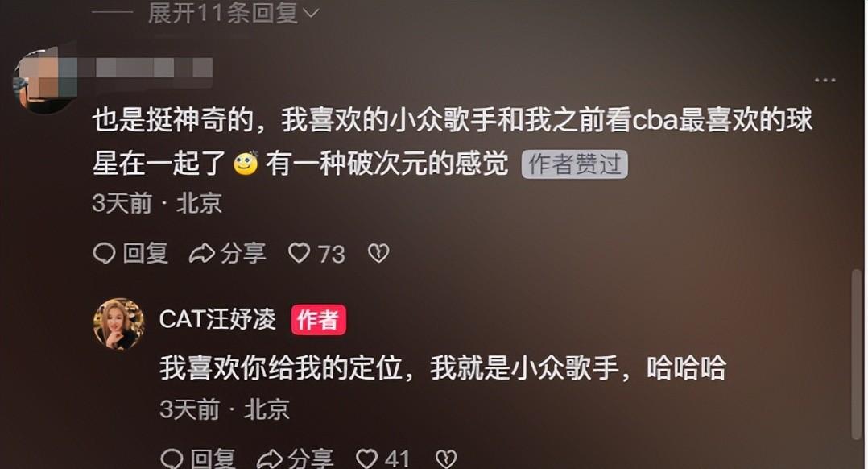Click the share arrow under author's reply
Image resolution: width=868 pixels, height=469 pixels.
[270, 459]
